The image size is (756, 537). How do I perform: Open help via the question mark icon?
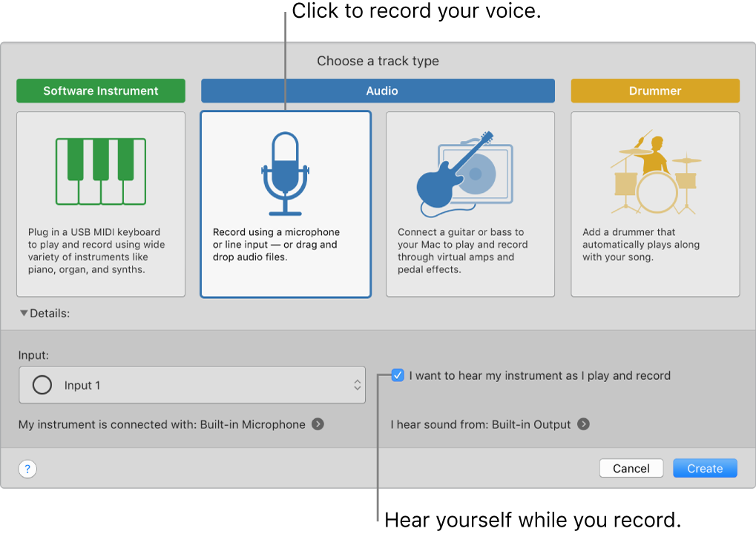(x=27, y=468)
